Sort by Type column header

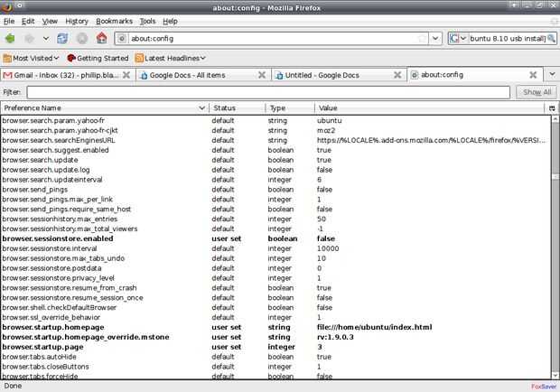[x=290, y=107]
